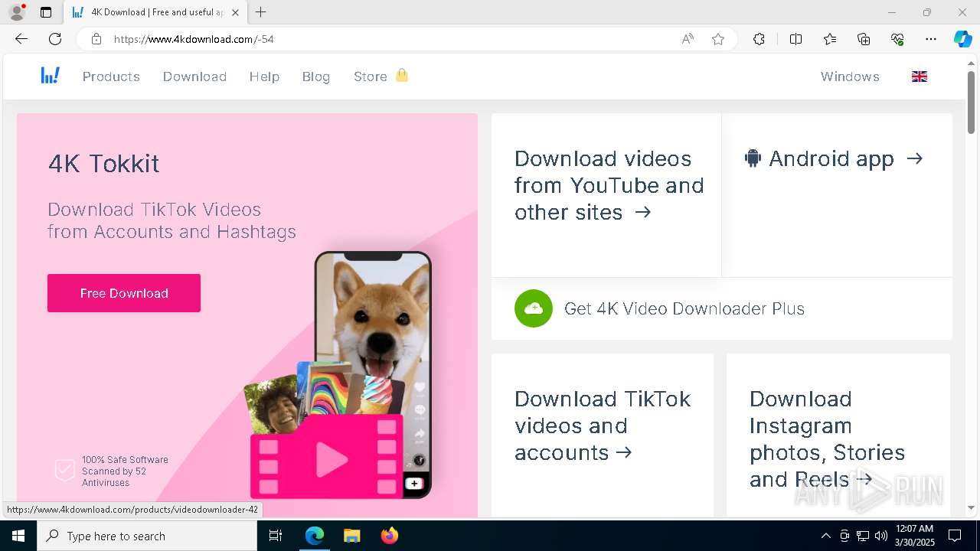This screenshot has height=551, width=980.
Task: Go to the Blog page
Action: click(x=316, y=77)
